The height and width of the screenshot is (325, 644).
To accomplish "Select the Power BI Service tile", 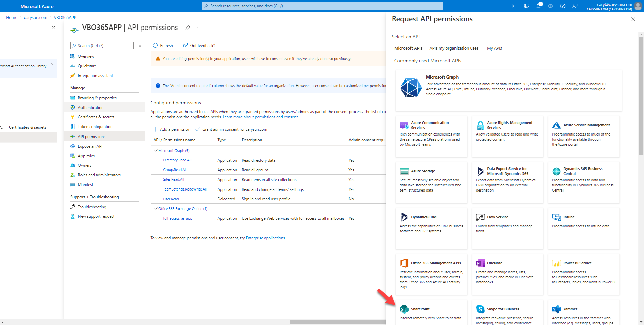I will click(583, 274).
